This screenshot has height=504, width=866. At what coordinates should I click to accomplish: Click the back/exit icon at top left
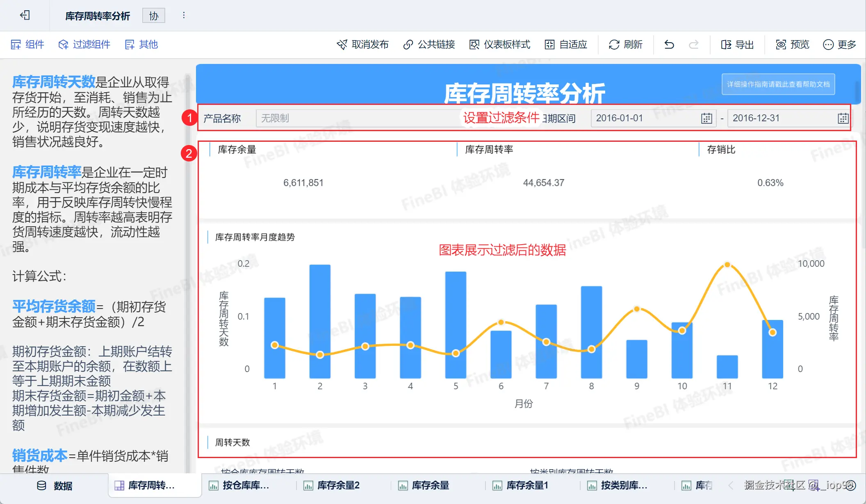click(x=25, y=16)
